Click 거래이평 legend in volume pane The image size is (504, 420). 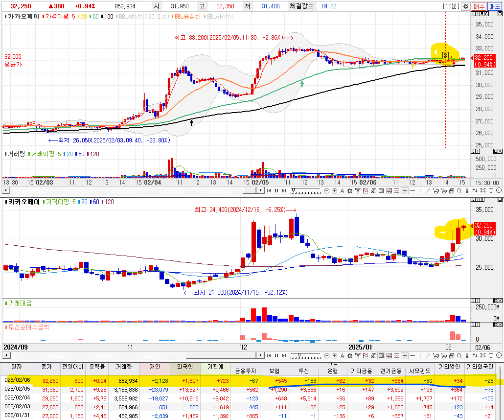(43, 154)
